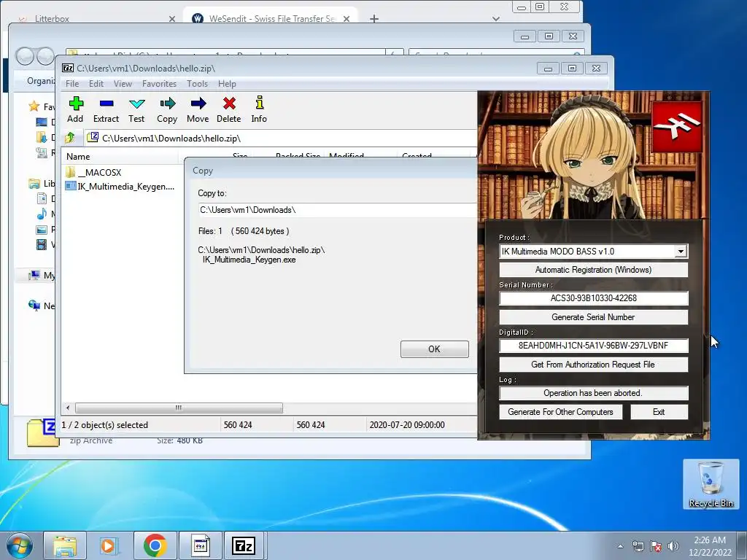Click Automatic Registration (Windows) button
Screen dimensions: 747x560
[594, 270]
